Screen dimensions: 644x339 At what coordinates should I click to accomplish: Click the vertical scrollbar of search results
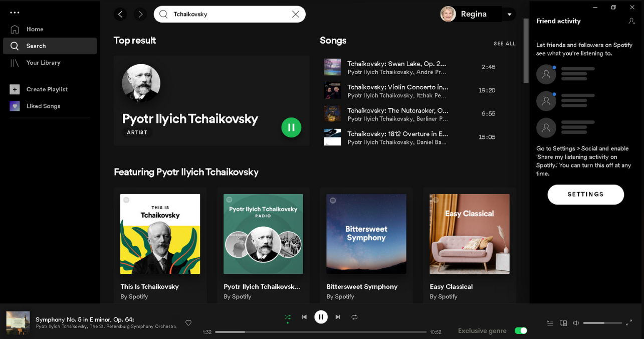point(526,51)
